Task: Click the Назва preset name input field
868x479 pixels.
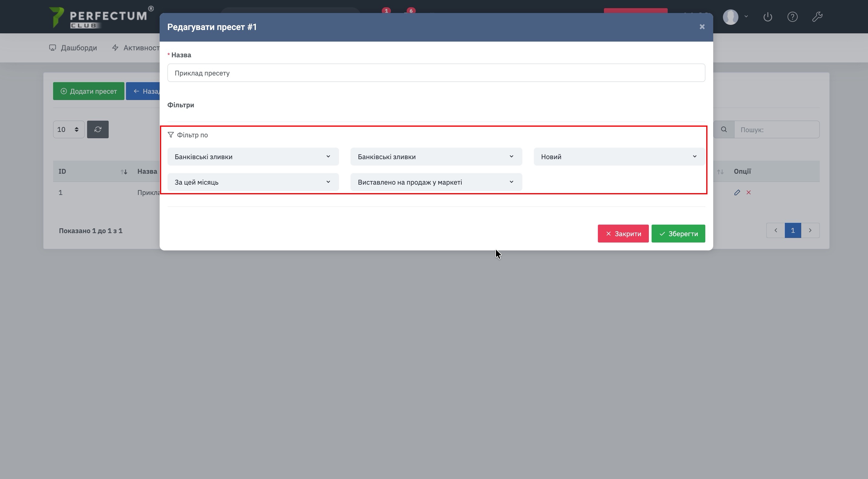Action: point(436,73)
